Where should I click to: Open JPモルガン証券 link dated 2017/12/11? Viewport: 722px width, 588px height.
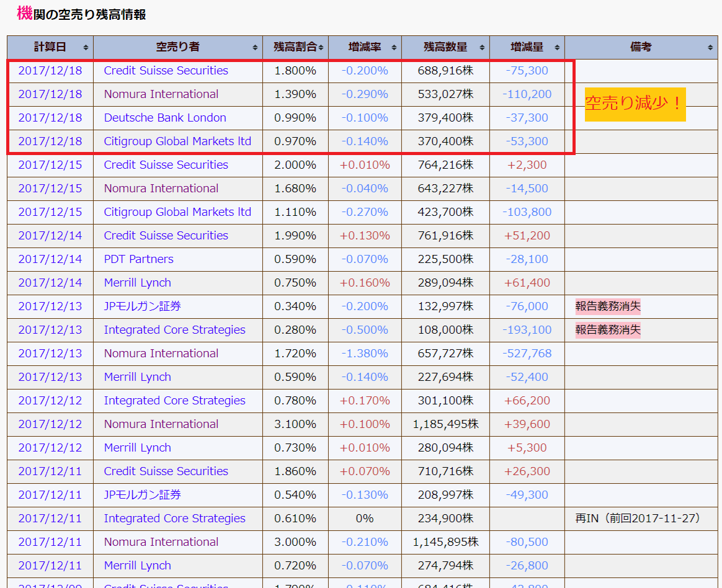(x=142, y=494)
